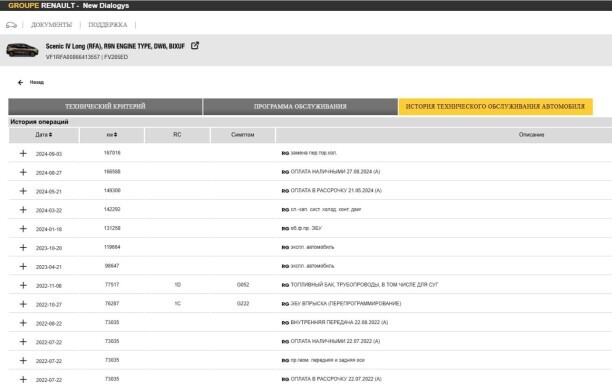Click mileage value 167016

point(112,153)
